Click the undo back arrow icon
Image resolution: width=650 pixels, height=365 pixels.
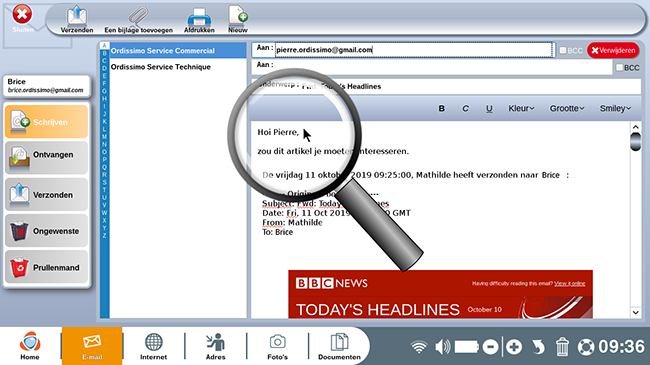pos(538,347)
